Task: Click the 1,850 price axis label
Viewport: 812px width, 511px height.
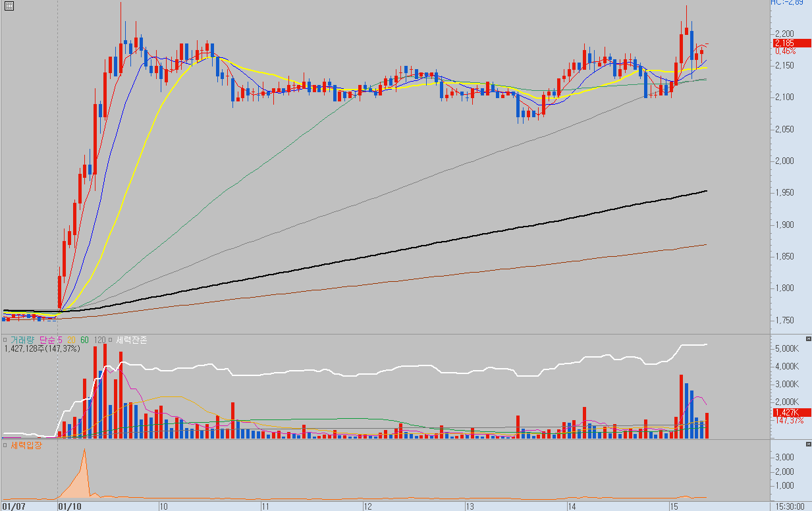Action: 784,257
